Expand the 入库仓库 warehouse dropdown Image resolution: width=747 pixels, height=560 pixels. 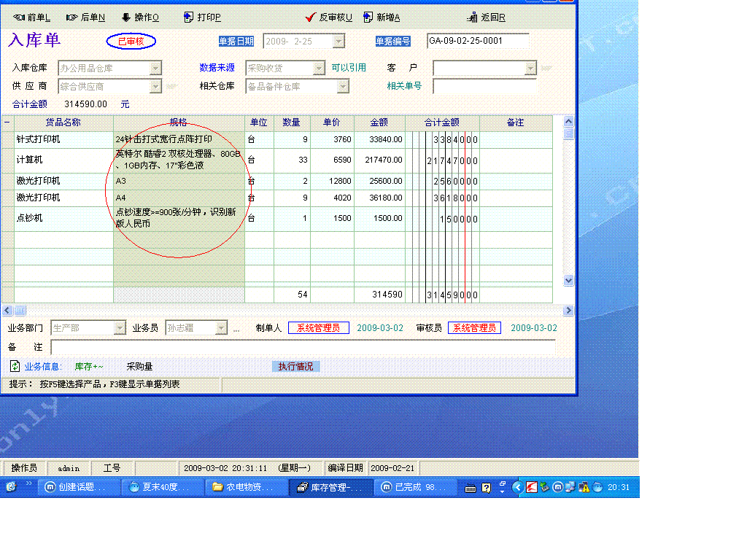click(155, 68)
